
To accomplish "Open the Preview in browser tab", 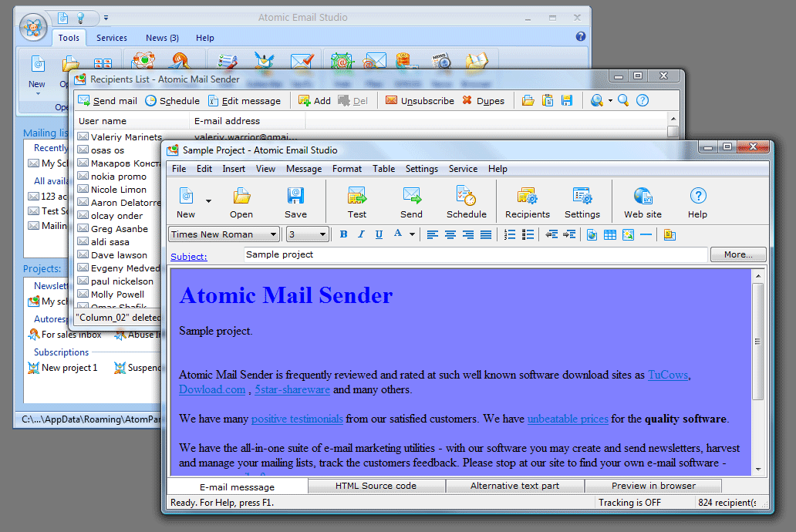I will tap(653, 486).
